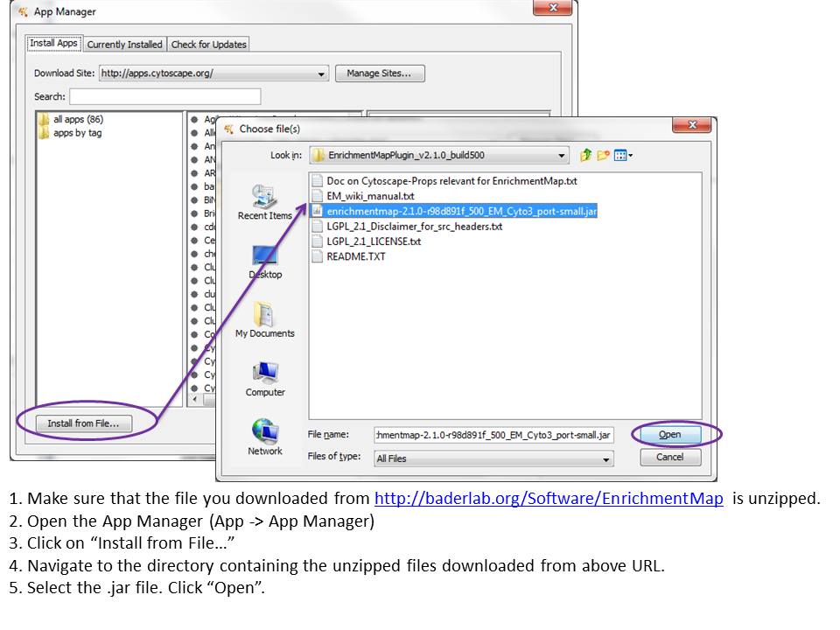Viewport: 840px width, 630px height.
Task: Select the 'all apps (86)' folder
Action: [78, 119]
